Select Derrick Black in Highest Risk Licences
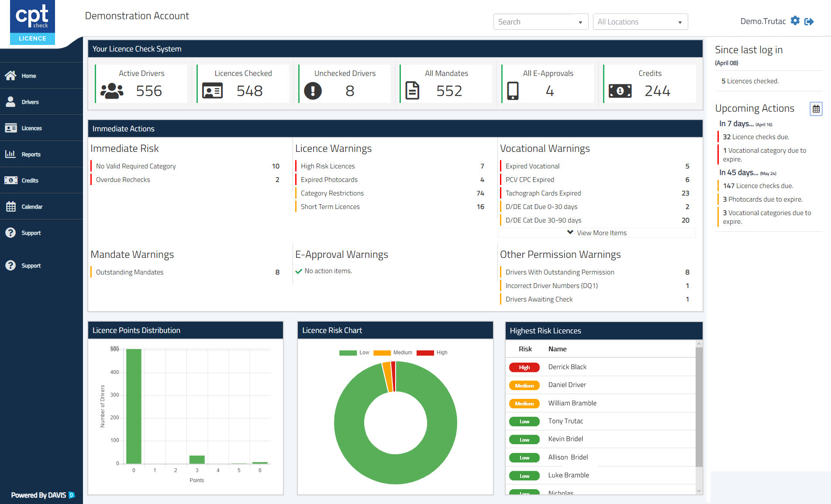Screen dimensions: 831x504 567,367
